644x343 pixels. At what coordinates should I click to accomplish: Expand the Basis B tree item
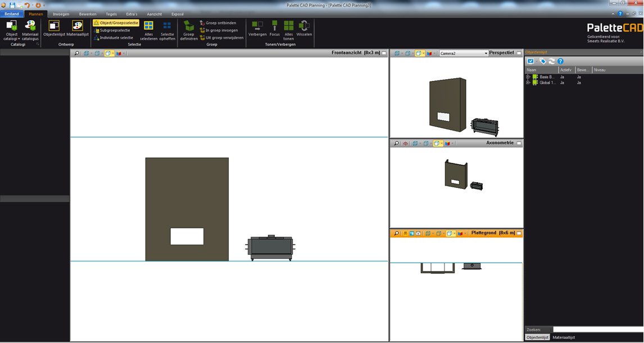tap(528, 76)
